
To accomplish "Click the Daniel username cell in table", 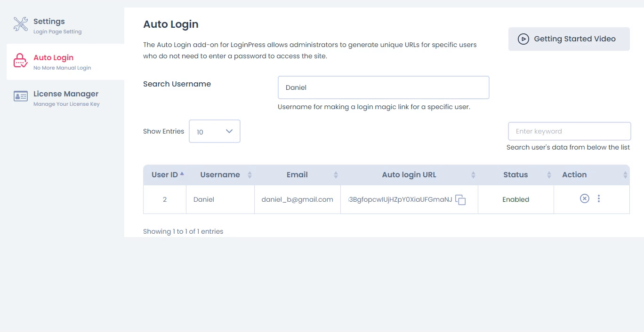I will click(220, 199).
